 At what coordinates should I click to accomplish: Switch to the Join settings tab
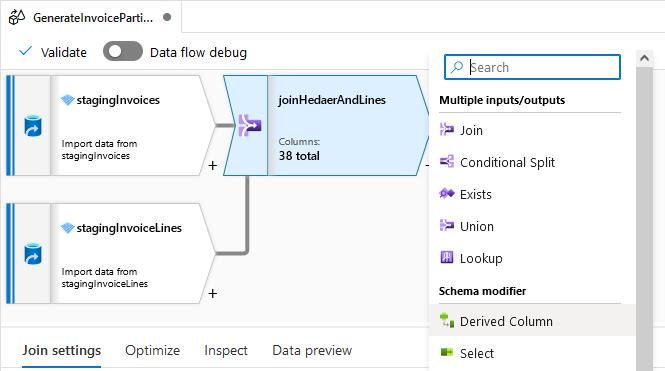tap(61, 351)
